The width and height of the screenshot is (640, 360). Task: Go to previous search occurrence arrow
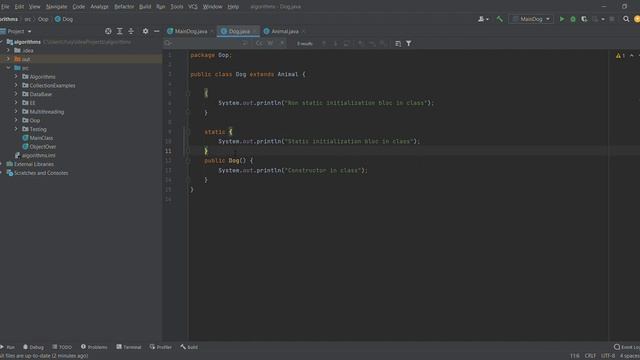click(324, 43)
